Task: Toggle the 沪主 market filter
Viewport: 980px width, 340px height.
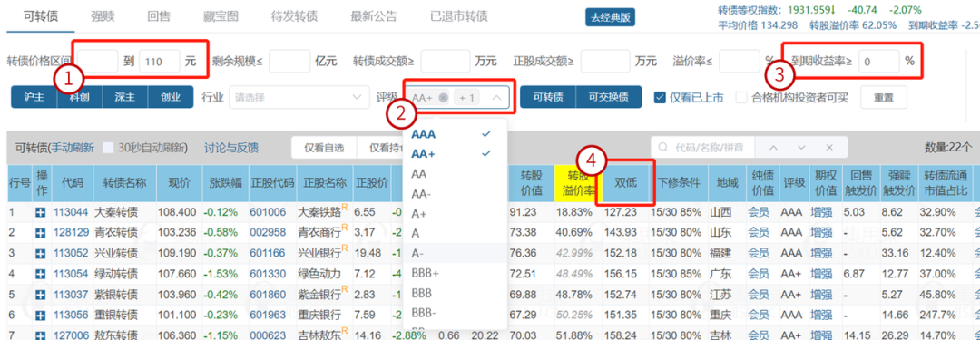Action: point(34,98)
